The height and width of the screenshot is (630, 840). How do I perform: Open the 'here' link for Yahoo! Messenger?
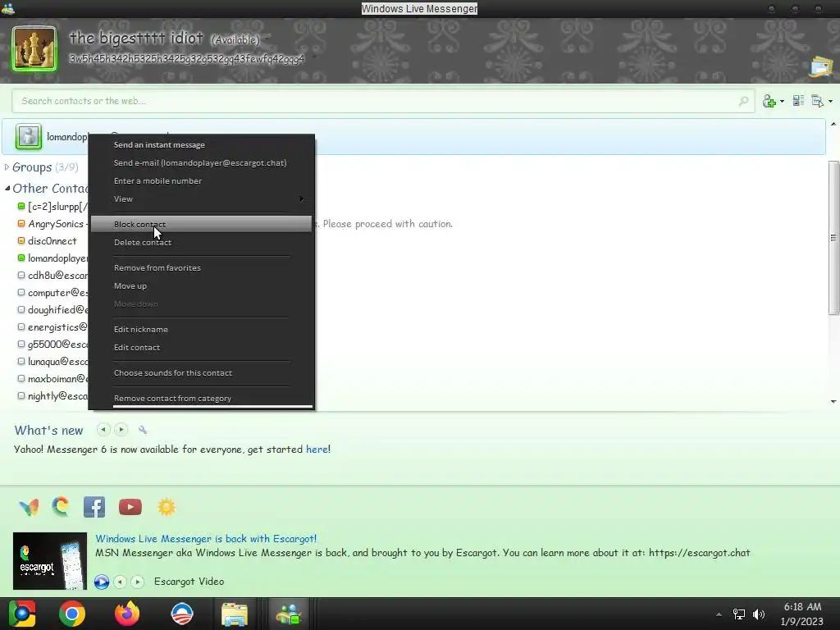[x=317, y=450]
